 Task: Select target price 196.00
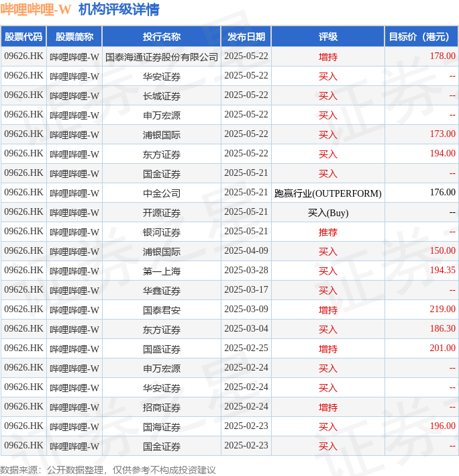pos(443,426)
